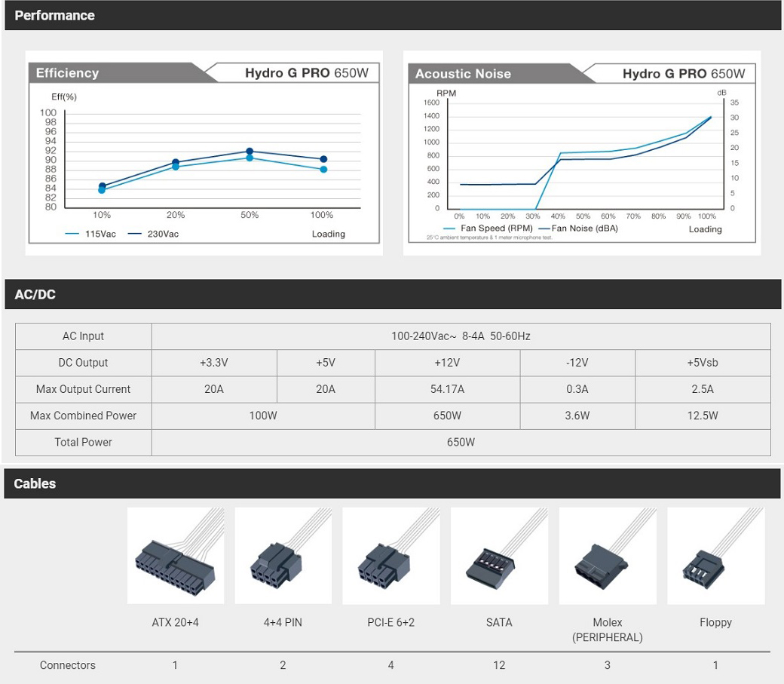Click the Eff(%) axis label

pyautogui.click(x=64, y=97)
